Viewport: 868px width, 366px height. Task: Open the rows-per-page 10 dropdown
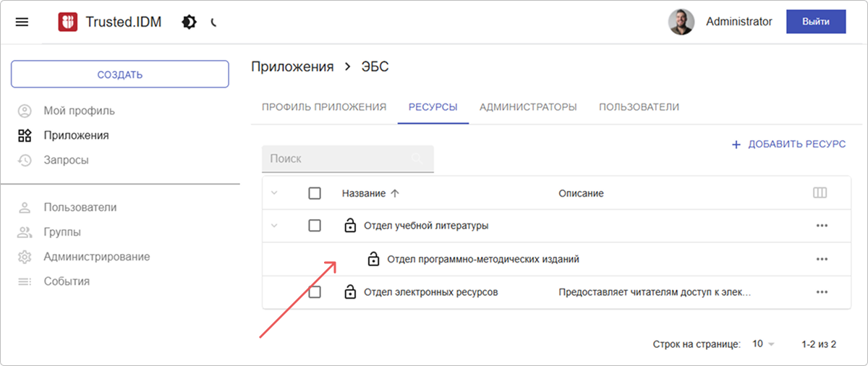point(763,344)
